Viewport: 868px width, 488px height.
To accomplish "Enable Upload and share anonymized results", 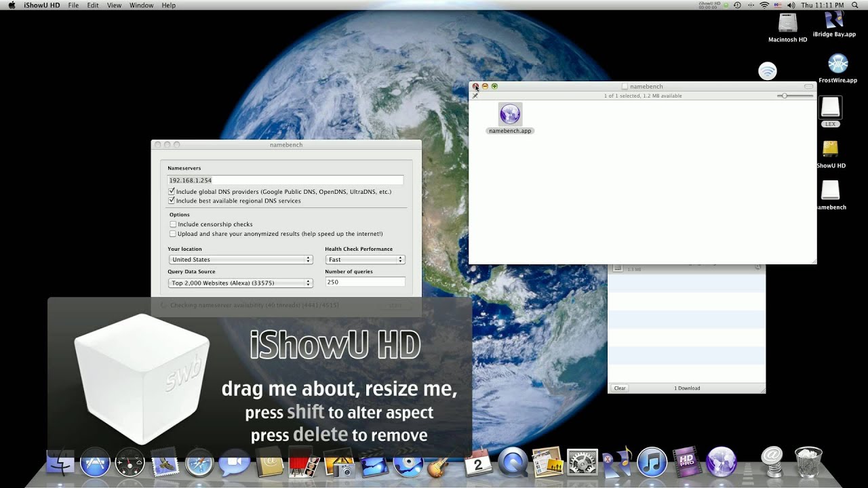I will click(x=173, y=234).
